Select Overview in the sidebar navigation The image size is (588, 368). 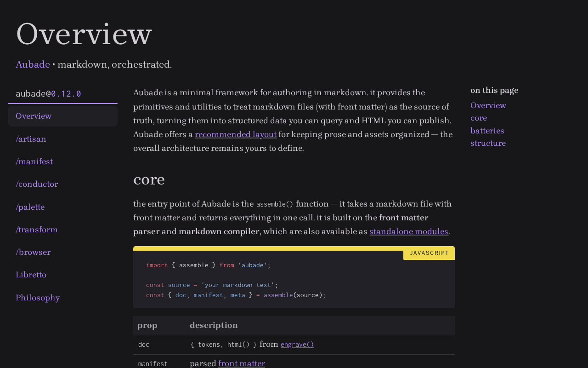coord(34,116)
